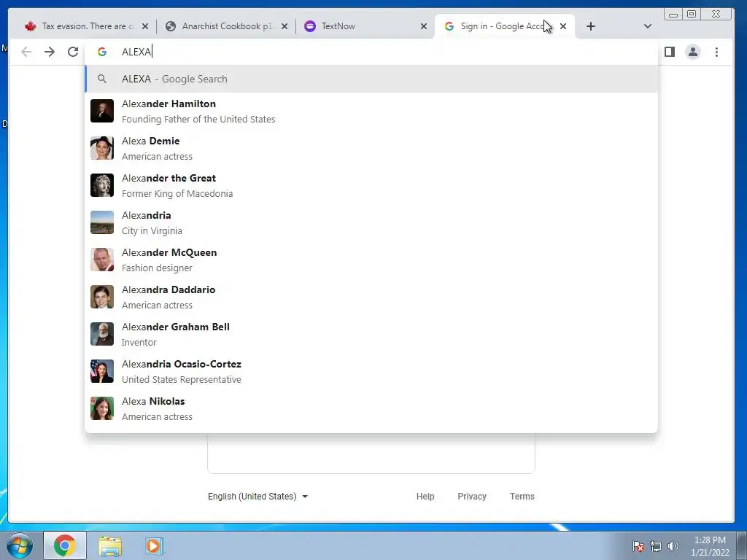This screenshot has width=747, height=560.
Task: Click the browser forward arrow
Action: [x=50, y=52]
